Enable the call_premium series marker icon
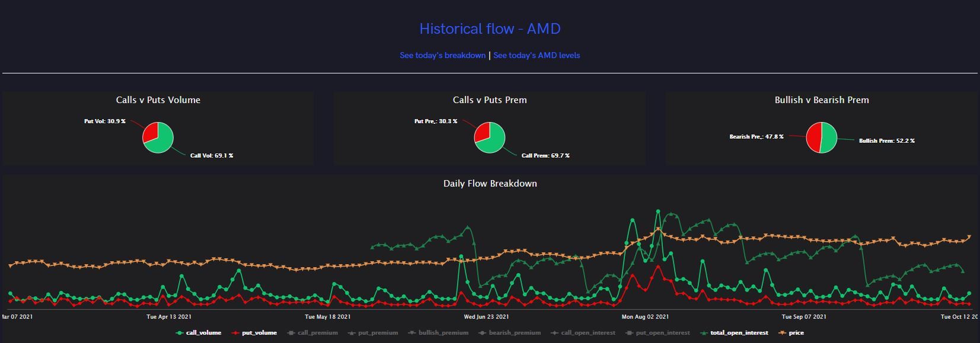Screen dimensions: 980x343 [291, 332]
